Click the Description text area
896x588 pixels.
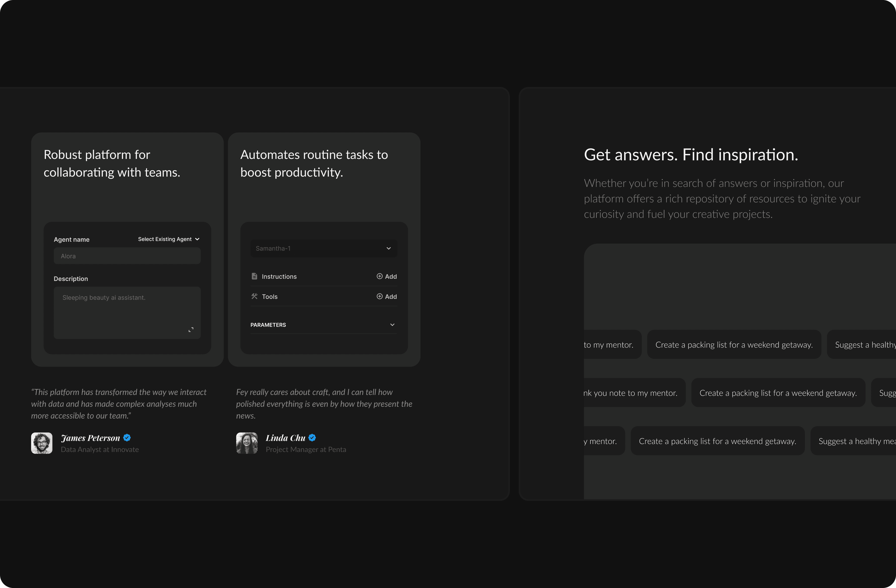[127, 312]
